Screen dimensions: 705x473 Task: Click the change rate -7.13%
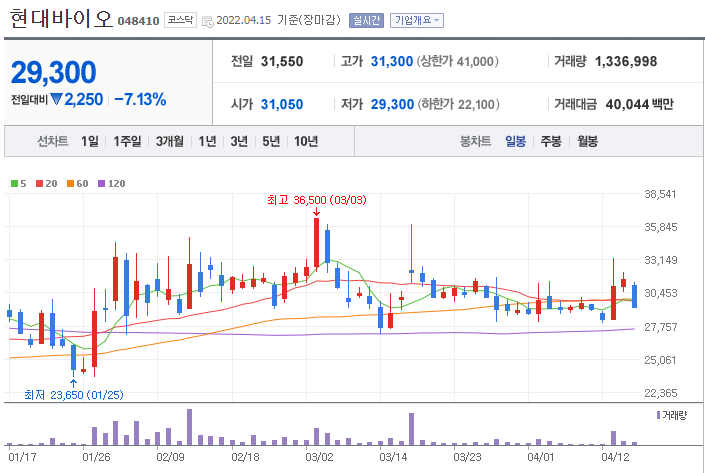click(x=140, y=99)
